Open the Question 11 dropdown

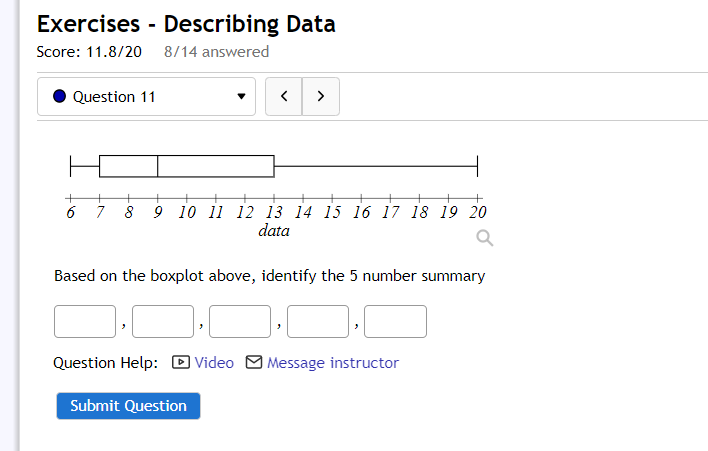(x=146, y=97)
